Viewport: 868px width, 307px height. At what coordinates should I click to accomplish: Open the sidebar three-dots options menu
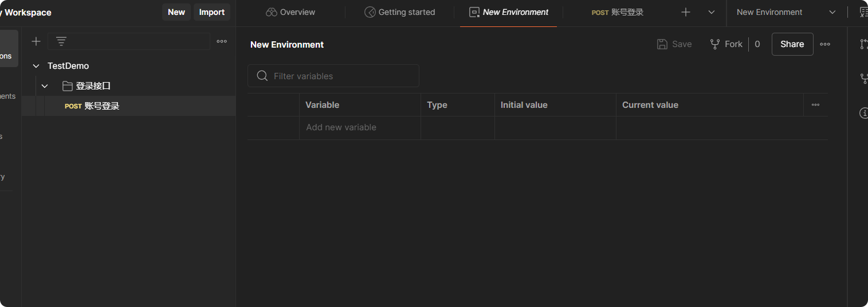pos(222,41)
